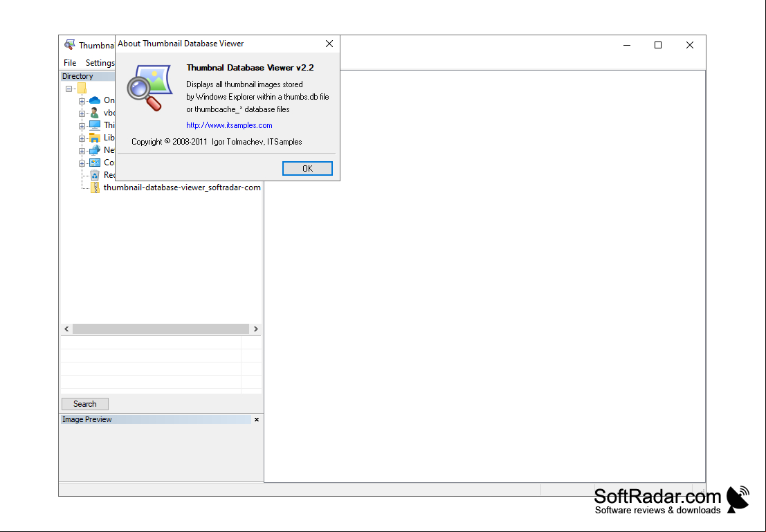Select the Control Panel icon
The image size is (766, 532).
(95, 163)
